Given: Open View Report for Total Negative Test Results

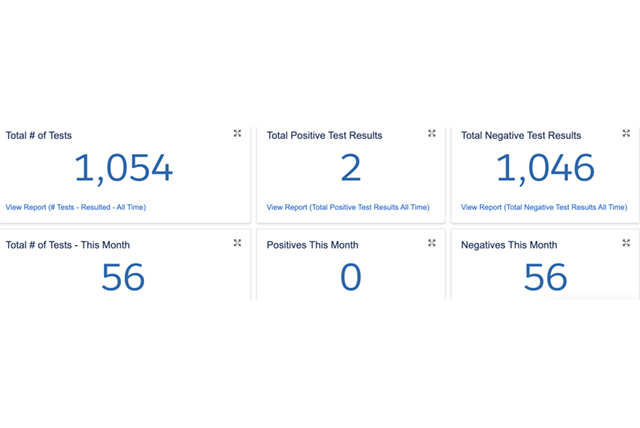Looking at the screenshot, I should coord(544,207).
